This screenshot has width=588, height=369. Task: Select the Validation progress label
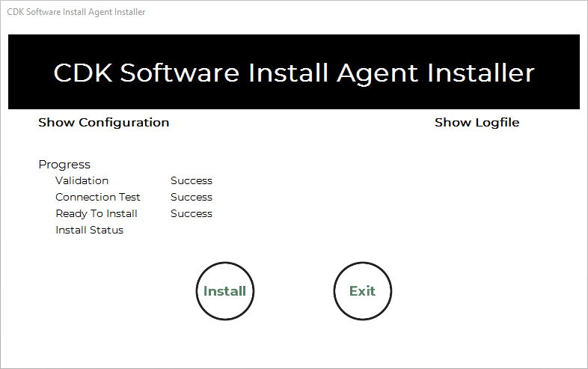(x=82, y=180)
